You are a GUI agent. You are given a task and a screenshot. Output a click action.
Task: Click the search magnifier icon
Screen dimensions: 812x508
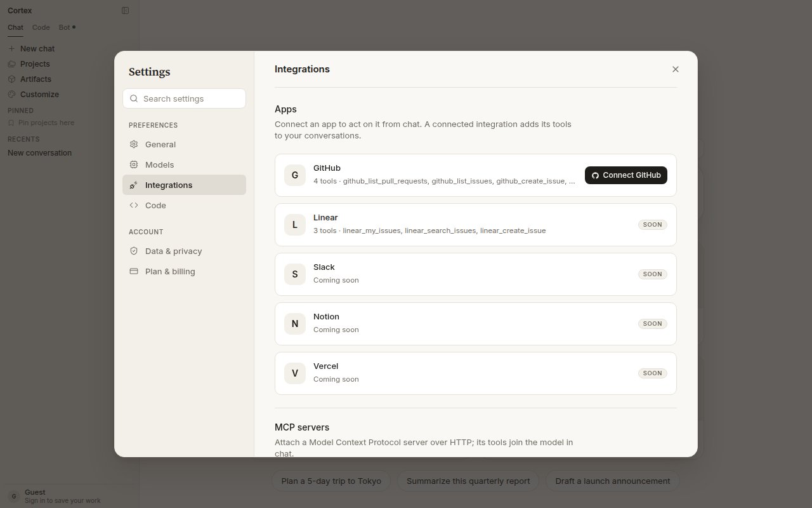(134, 98)
